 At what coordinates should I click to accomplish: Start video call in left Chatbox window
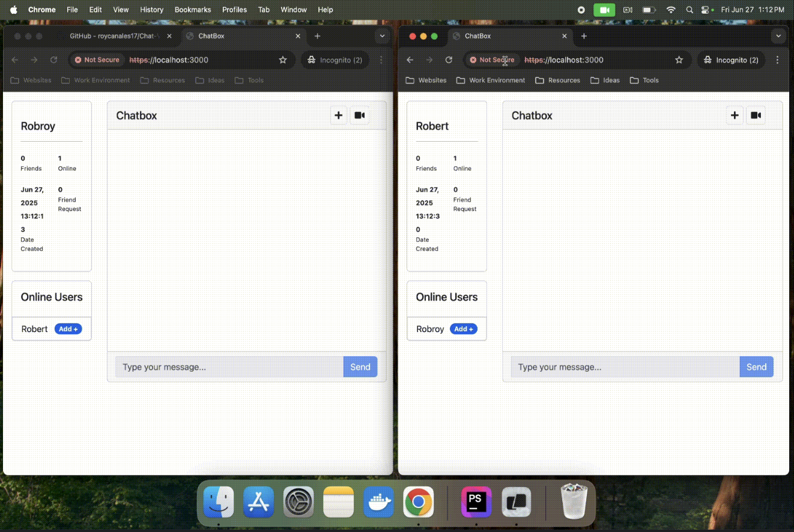point(359,115)
